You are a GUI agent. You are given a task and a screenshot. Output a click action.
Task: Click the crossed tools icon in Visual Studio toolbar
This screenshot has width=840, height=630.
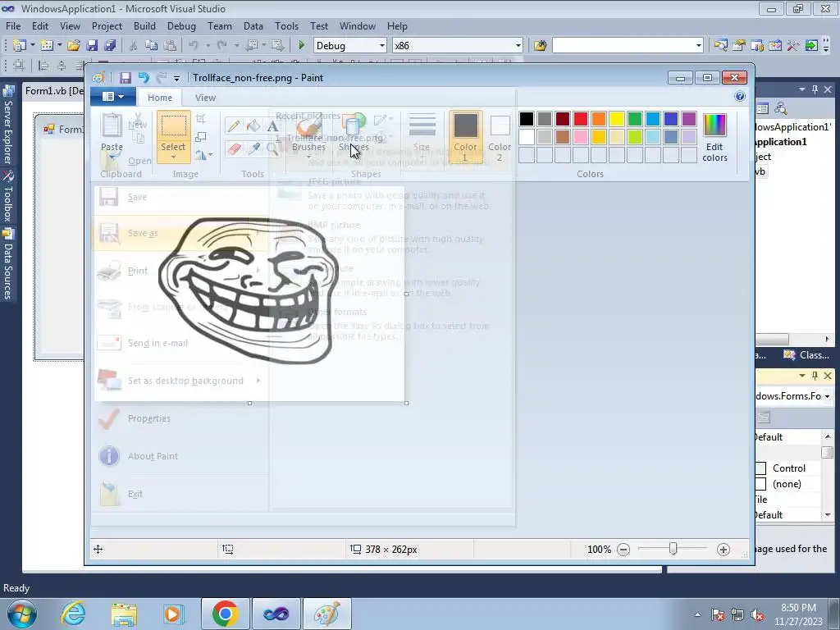(x=793, y=46)
